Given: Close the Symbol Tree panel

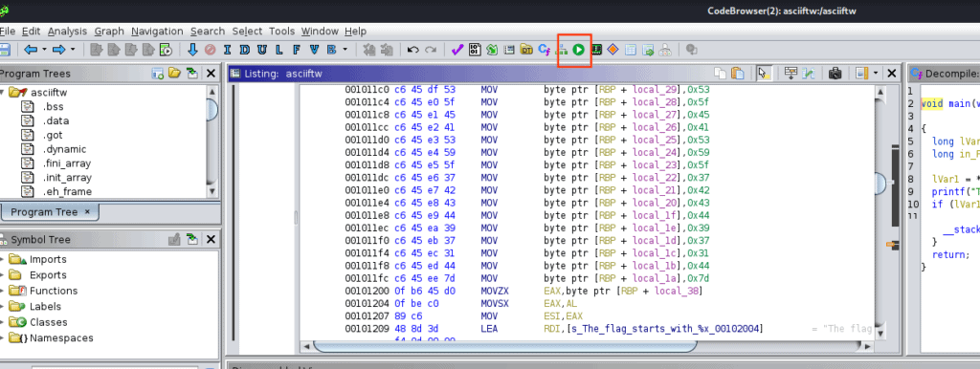Looking at the screenshot, I should (x=211, y=239).
